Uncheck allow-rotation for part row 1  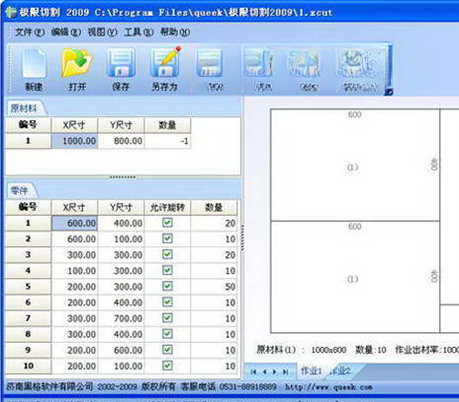coord(167,223)
